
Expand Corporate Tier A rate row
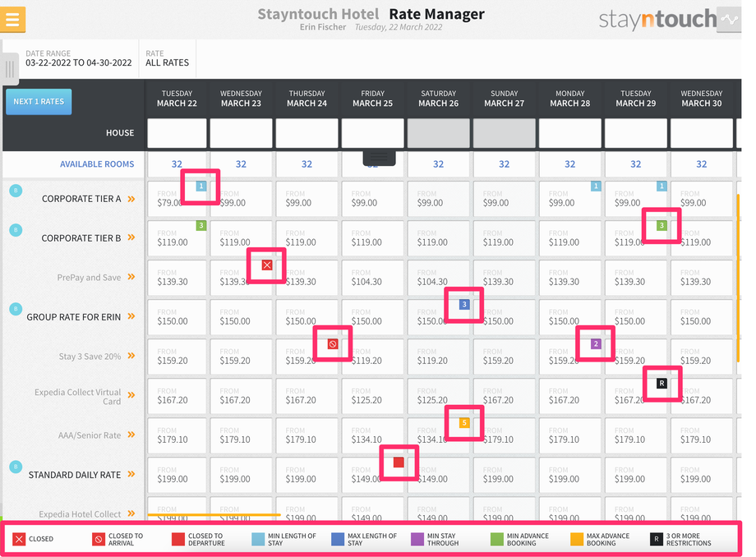(x=131, y=199)
